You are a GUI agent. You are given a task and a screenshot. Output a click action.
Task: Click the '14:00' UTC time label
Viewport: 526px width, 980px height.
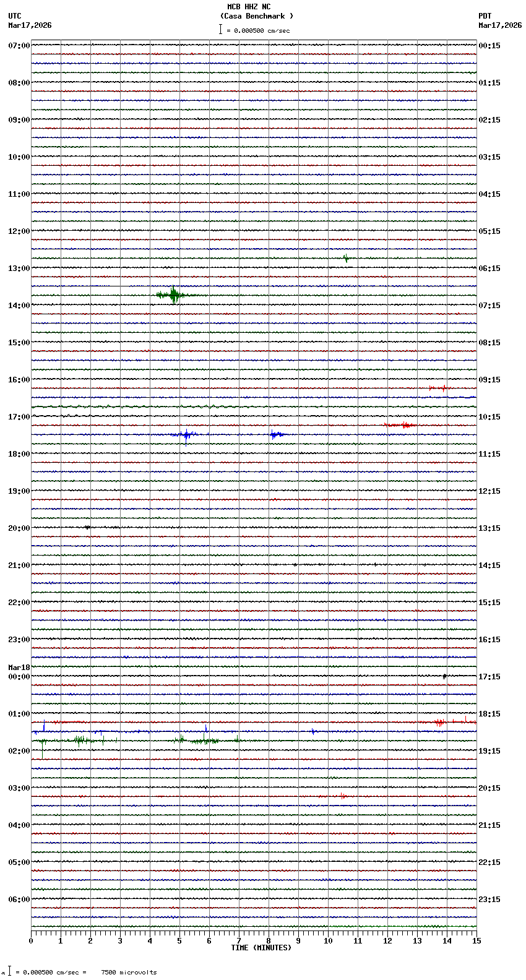click(19, 306)
